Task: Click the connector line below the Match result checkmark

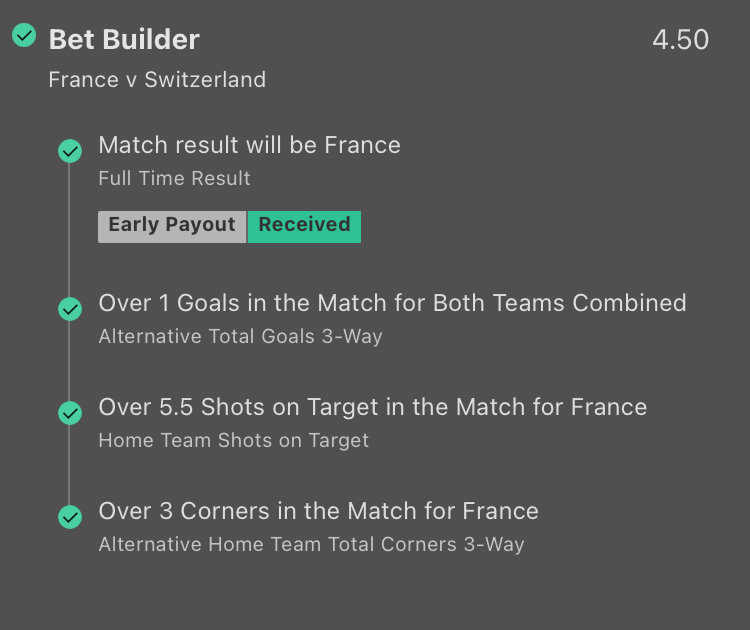Action: click(70, 230)
